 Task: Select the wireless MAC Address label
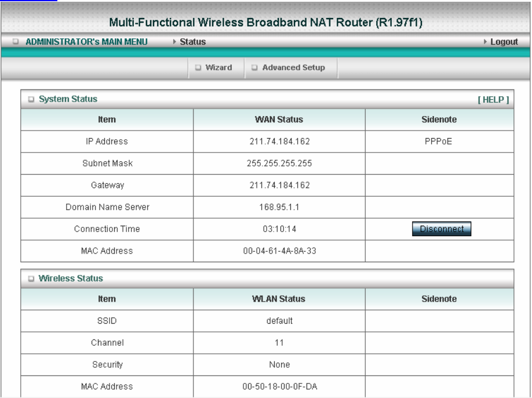coord(107,386)
